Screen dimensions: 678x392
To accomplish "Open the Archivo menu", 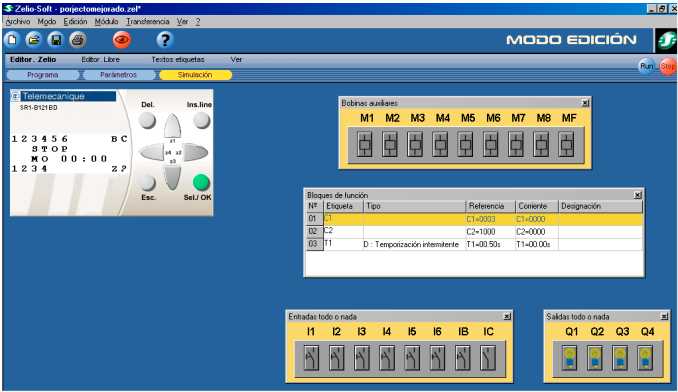I will 18,21.
